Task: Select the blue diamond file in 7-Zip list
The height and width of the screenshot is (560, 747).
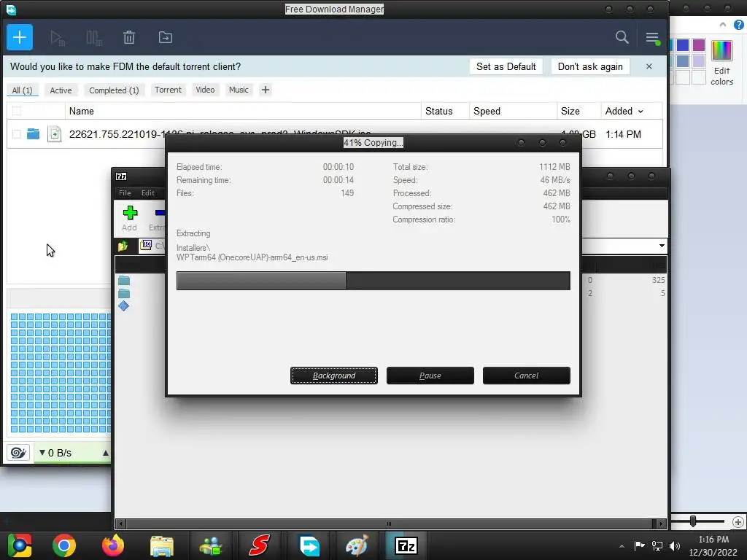Action: click(124, 306)
